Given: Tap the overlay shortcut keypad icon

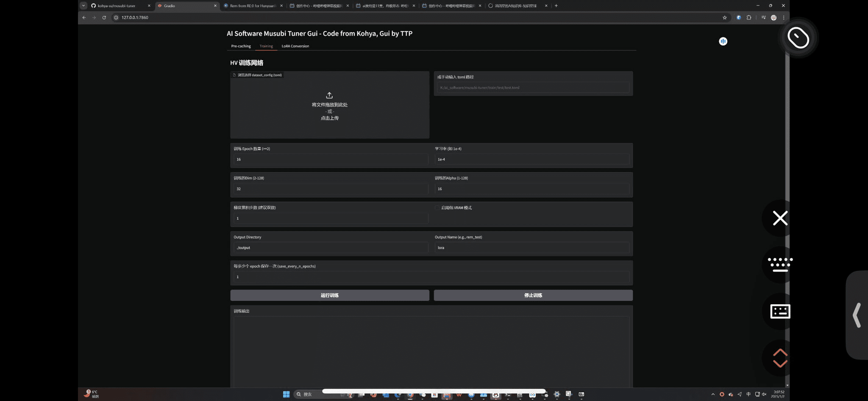Looking at the screenshot, I should pos(780,311).
